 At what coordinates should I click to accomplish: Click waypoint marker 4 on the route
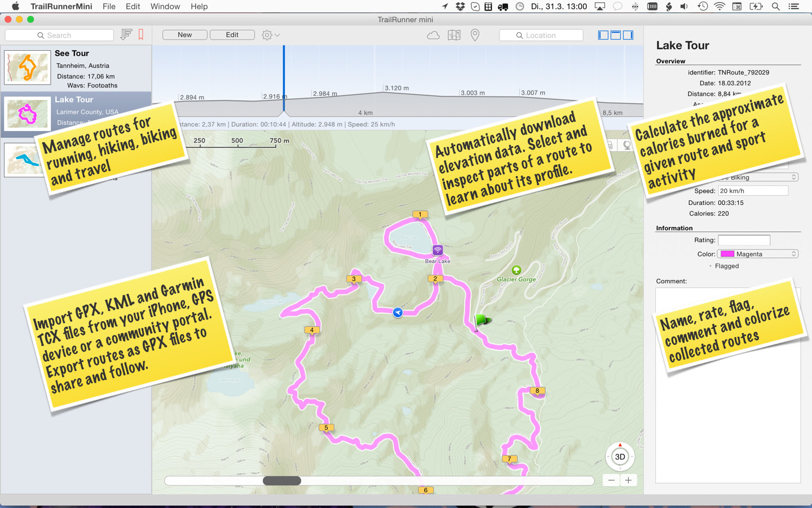click(312, 330)
